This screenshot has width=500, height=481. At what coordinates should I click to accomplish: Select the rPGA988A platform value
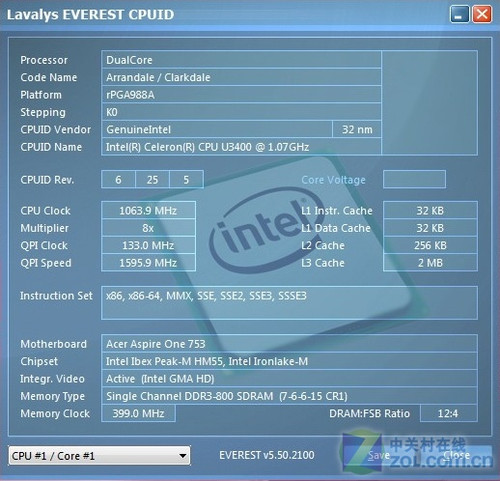241,95
